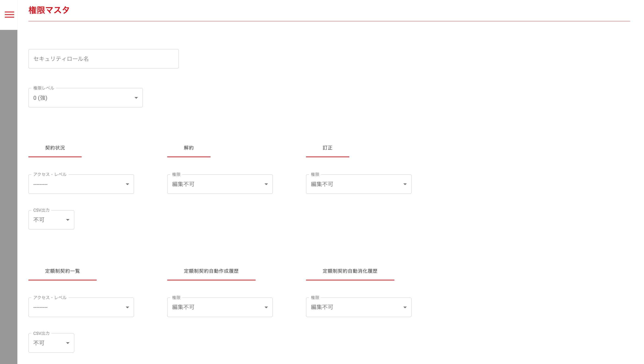The width and height of the screenshot is (644, 364).
Task: Open the hamburger navigation menu
Action: coord(9,15)
